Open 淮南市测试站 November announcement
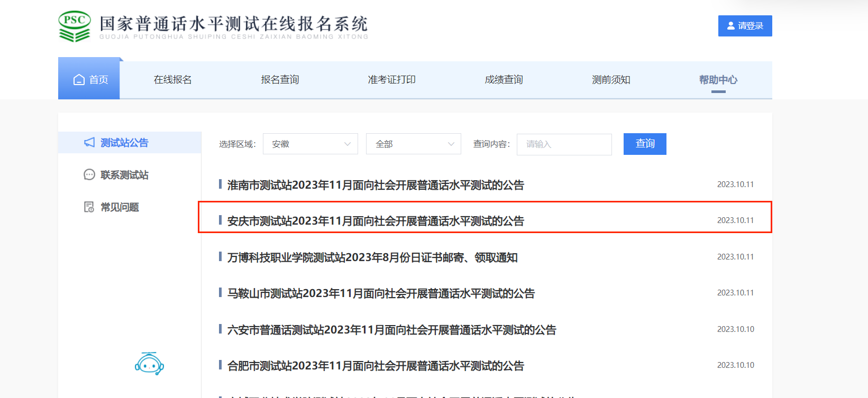Screen dimensions: 868x398 [376, 185]
